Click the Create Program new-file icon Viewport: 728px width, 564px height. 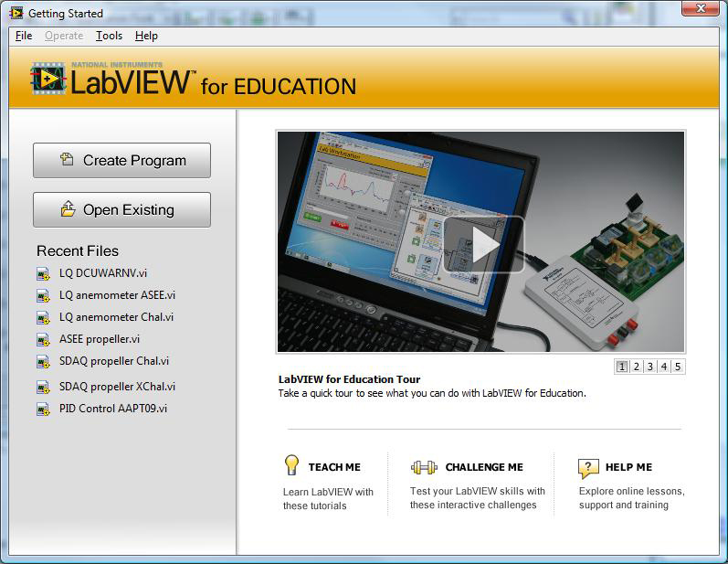(x=67, y=159)
